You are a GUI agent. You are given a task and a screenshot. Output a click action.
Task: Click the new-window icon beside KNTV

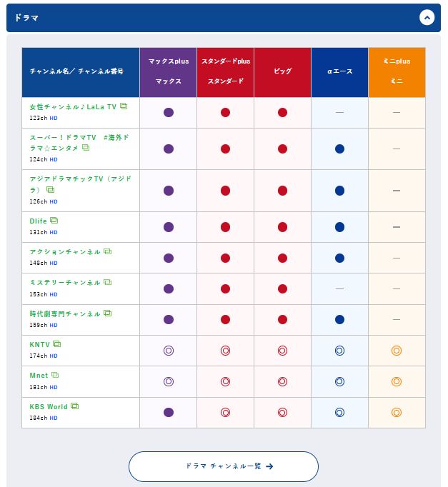click(57, 344)
